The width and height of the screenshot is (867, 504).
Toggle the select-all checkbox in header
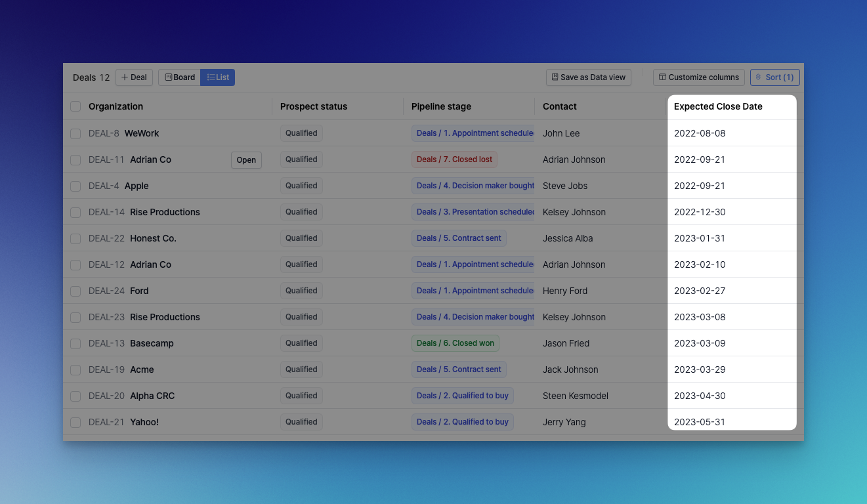coord(75,106)
